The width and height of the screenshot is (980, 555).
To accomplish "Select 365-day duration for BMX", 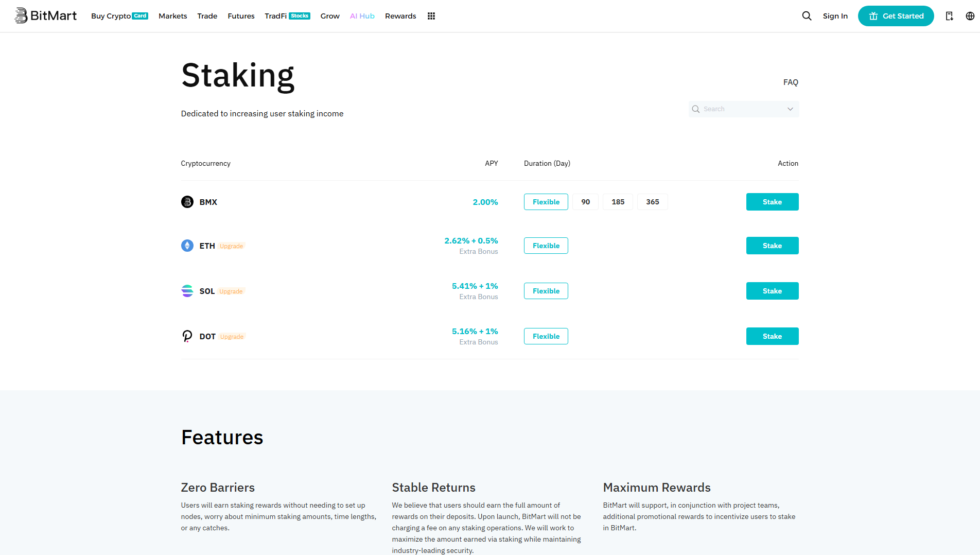I will click(x=653, y=202).
